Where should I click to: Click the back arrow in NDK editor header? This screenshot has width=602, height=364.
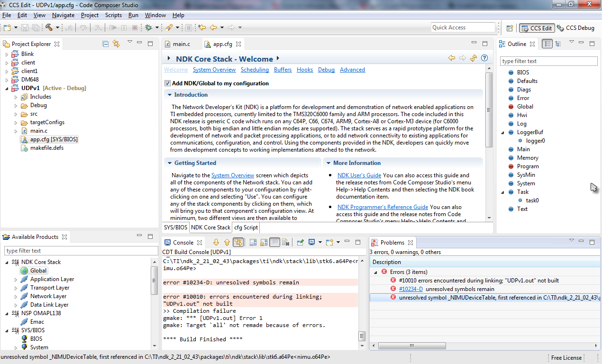(x=452, y=58)
